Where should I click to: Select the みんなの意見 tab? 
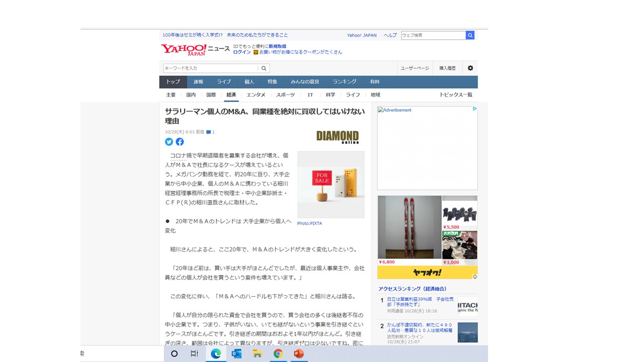tap(305, 82)
